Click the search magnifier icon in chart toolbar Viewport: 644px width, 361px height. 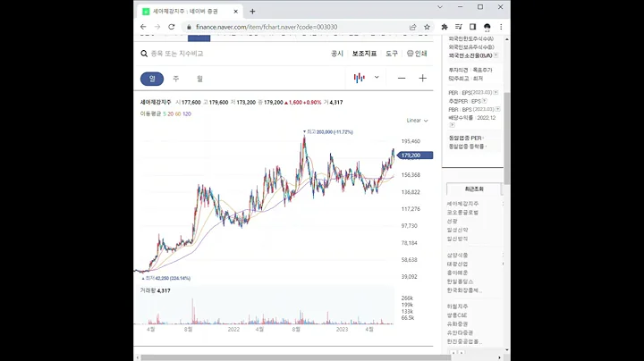[x=144, y=54]
